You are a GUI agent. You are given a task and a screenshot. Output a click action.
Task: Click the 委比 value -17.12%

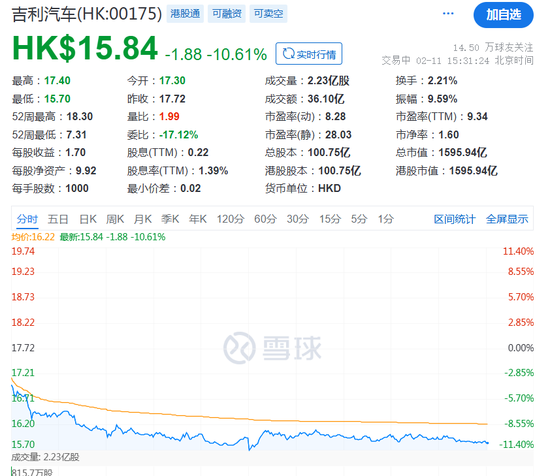pos(179,135)
